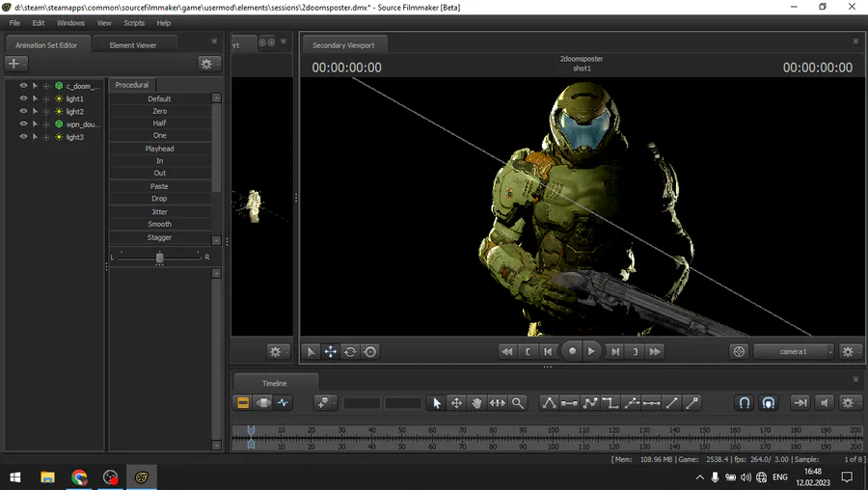Jump to next clip (fast forward)
The height and width of the screenshot is (490, 868).
[655, 351]
